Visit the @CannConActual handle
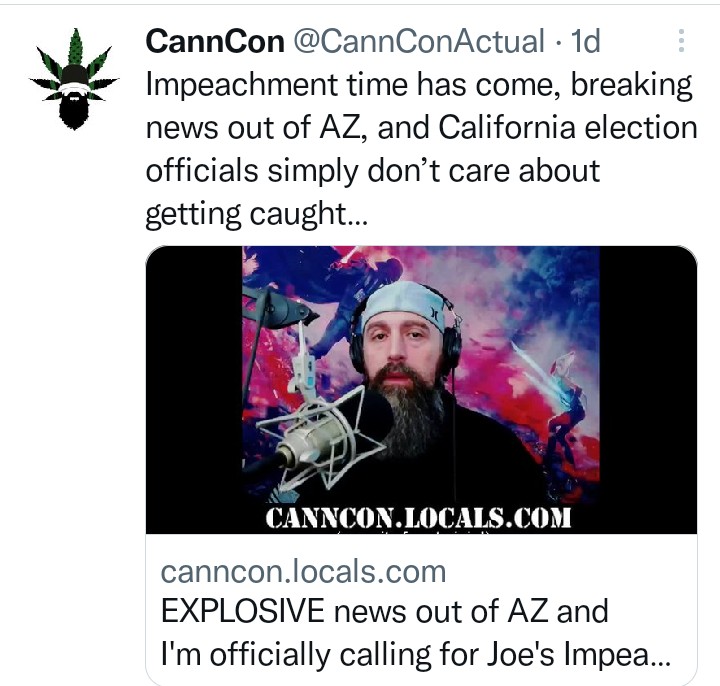 pos(419,41)
